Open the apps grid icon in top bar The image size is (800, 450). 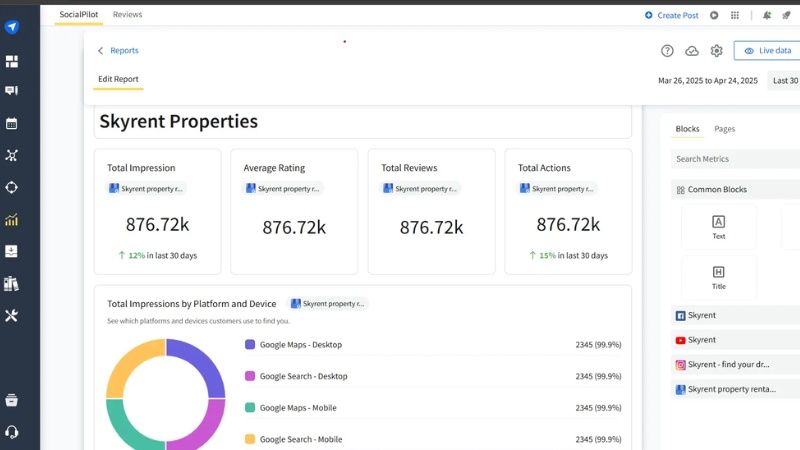coord(735,15)
